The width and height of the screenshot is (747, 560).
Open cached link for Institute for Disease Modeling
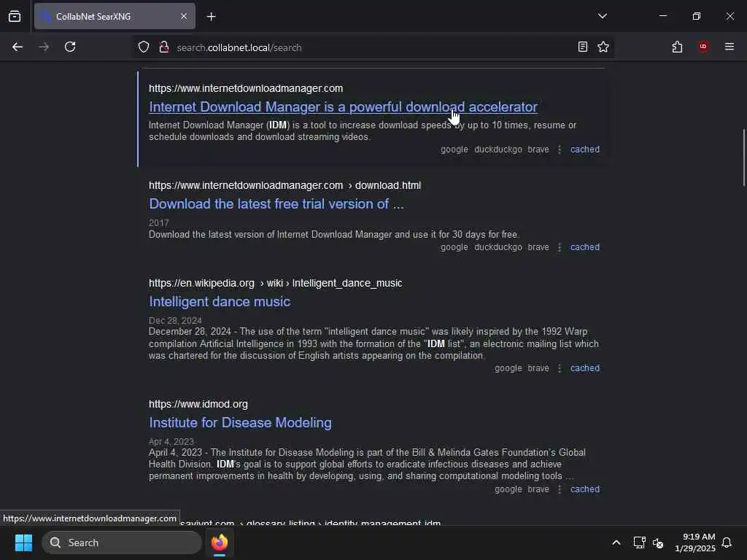(x=585, y=489)
